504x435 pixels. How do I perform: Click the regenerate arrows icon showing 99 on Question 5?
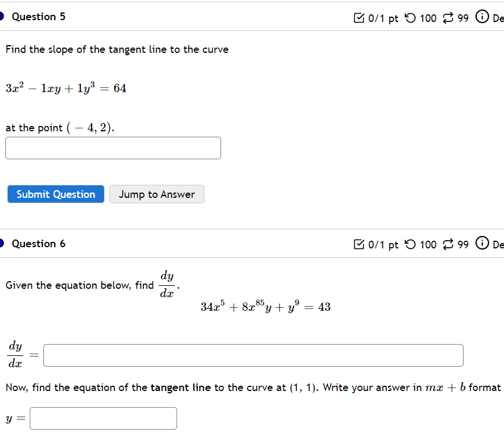tap(448, 18)
